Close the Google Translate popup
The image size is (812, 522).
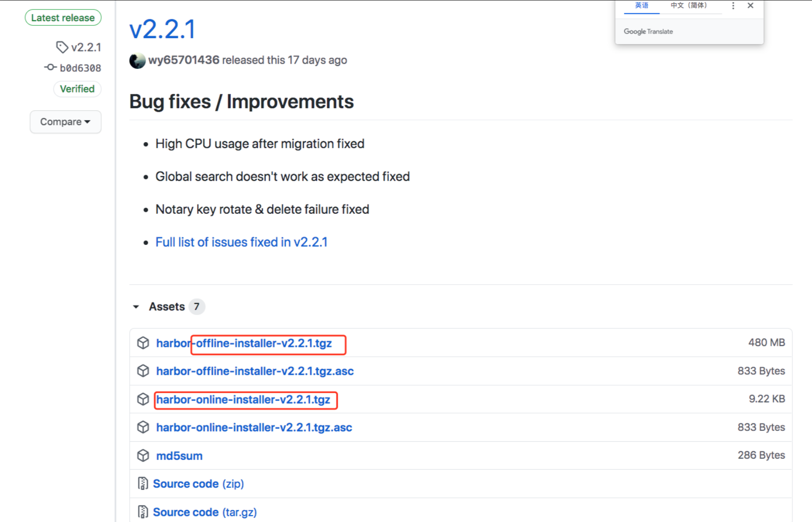pyautogui.click(x=751, y=6)
